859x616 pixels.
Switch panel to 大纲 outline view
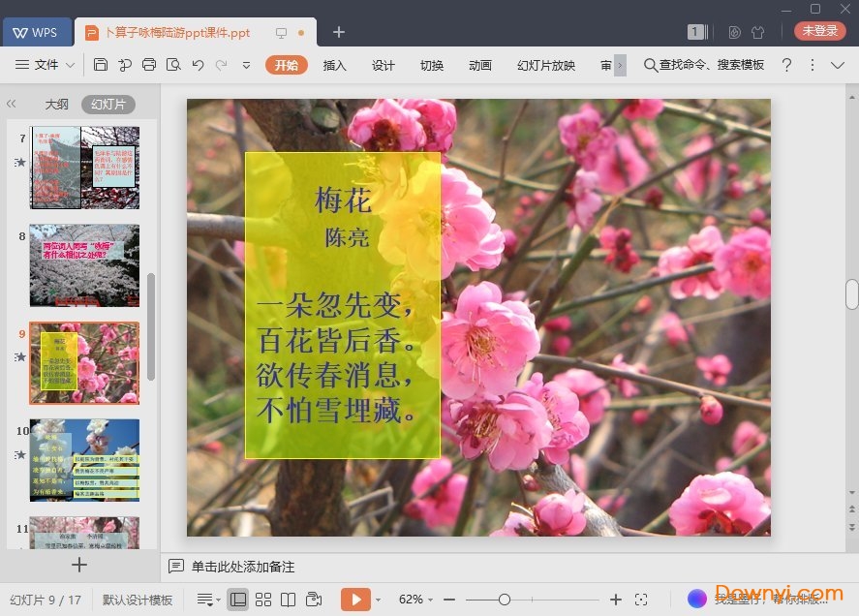click(56, 105)
